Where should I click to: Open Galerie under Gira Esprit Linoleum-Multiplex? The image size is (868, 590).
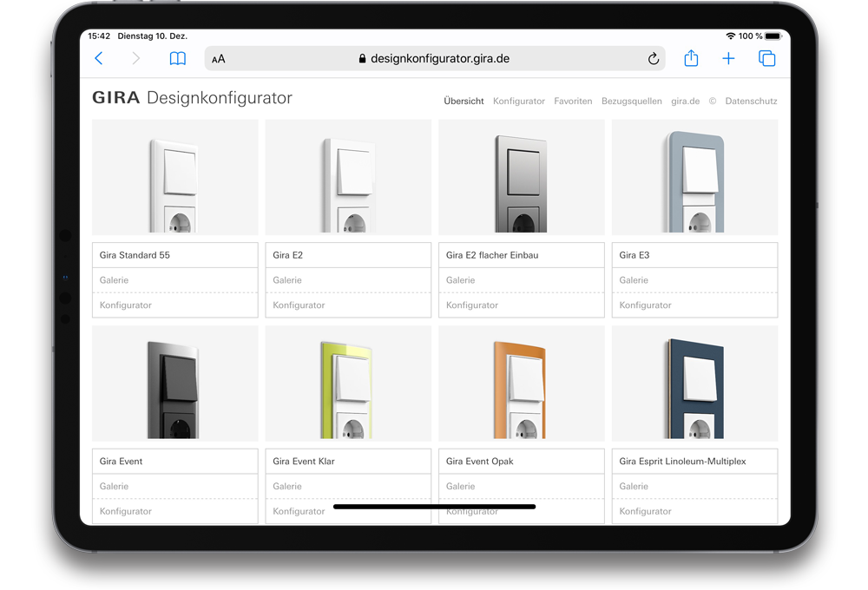(694, 486)
